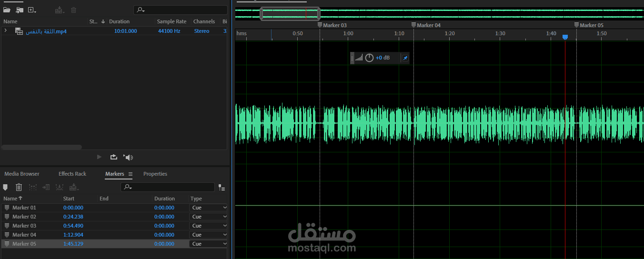Select Marker 04 row in Markers list
644x259 pixels.
(x=115, y=235)
